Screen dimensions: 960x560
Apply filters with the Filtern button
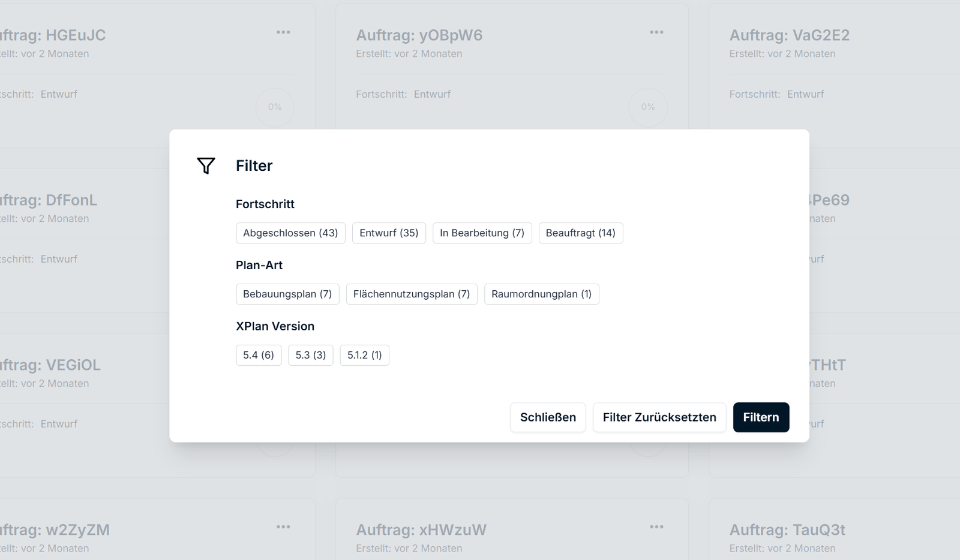[x=761, y=417]
